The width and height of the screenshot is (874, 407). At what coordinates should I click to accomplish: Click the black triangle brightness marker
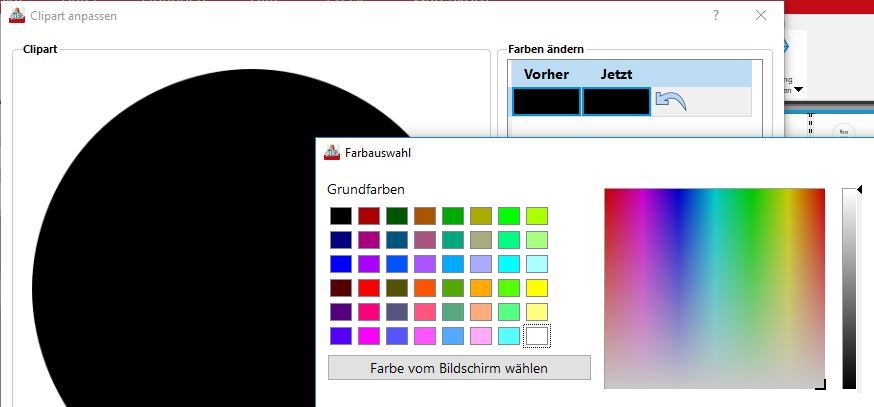860,190
